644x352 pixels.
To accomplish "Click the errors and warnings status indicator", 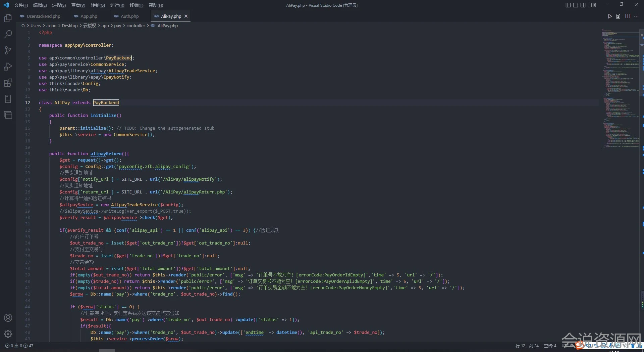I will coord(19,346).
